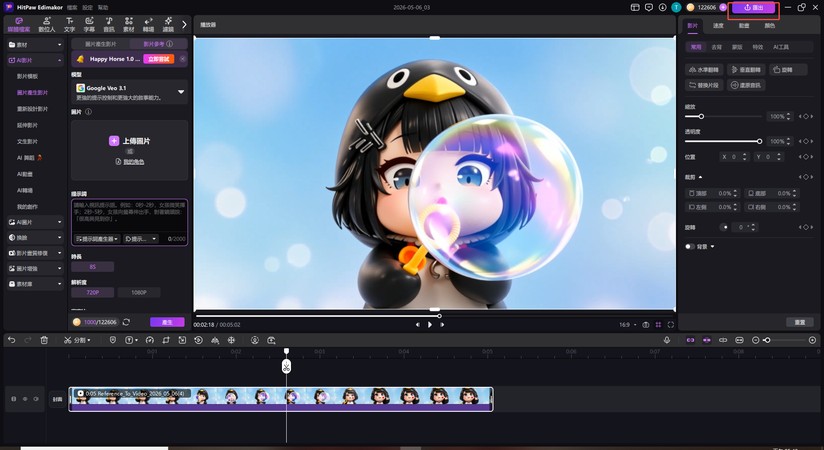
Task: Click the info icon next to 圖片 label
Action: click(88, 112)
